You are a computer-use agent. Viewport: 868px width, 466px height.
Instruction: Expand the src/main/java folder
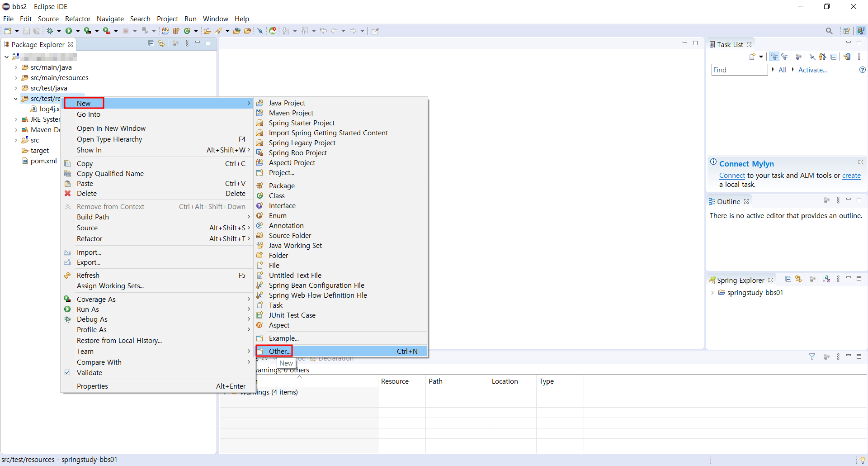click(16, 67)
